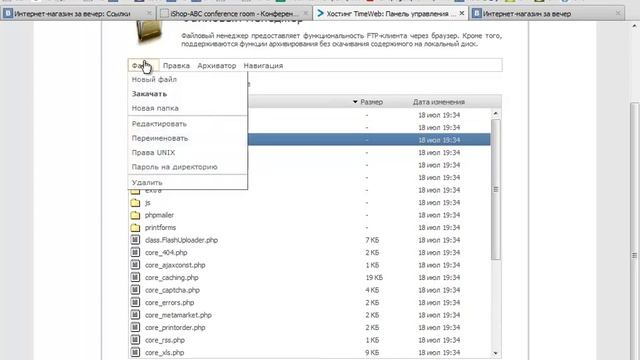This screenshot has height=360, width=640.
Task: Select Пароль на директорию menu entry
Action: tap(174, 167)
